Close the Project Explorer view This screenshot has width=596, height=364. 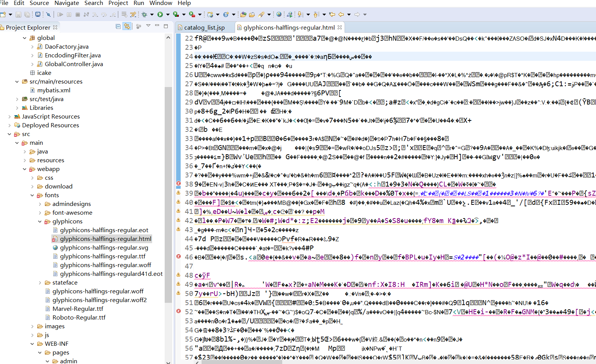[x=55, y=27]
